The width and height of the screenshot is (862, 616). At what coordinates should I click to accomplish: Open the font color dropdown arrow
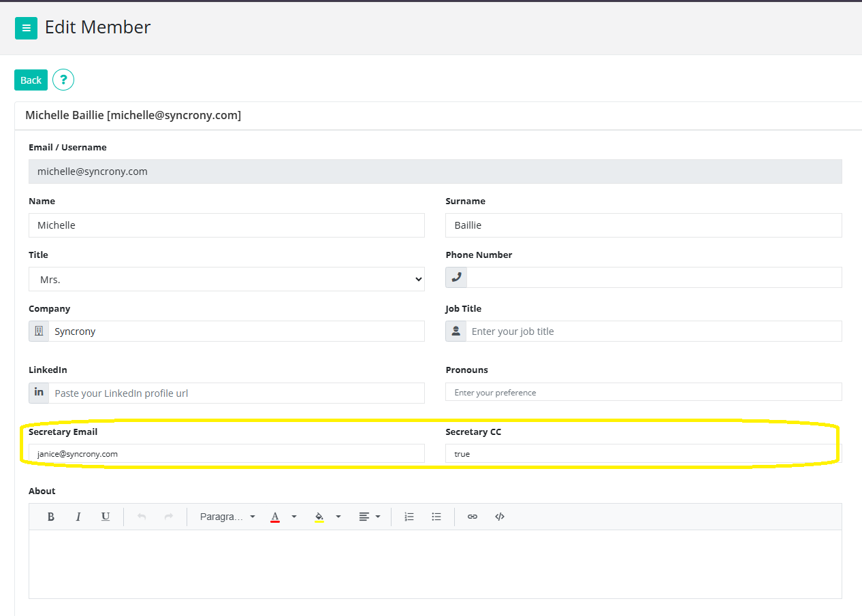pyautogui.click(x=294, y=517)
